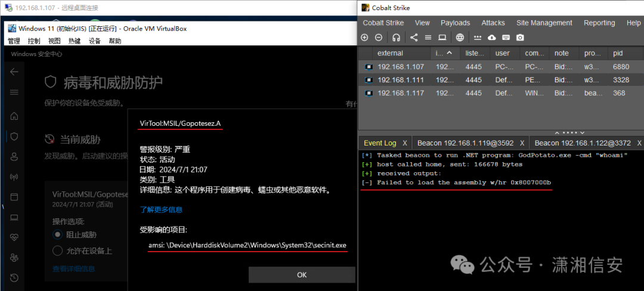Screen dimensions: 644x291
Task: Open VirtualBox 设备 menu
Action: tap(94, 41)
